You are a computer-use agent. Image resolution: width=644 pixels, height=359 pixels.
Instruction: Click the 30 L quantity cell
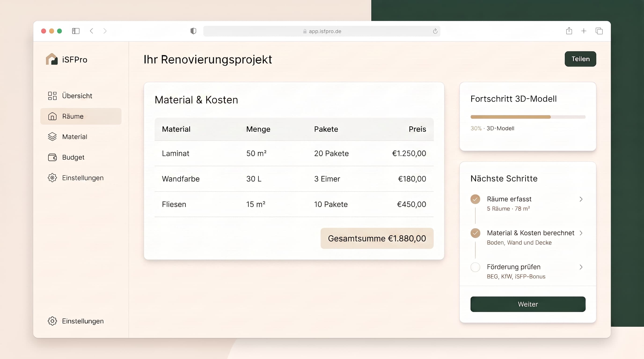tap(254, 179)
